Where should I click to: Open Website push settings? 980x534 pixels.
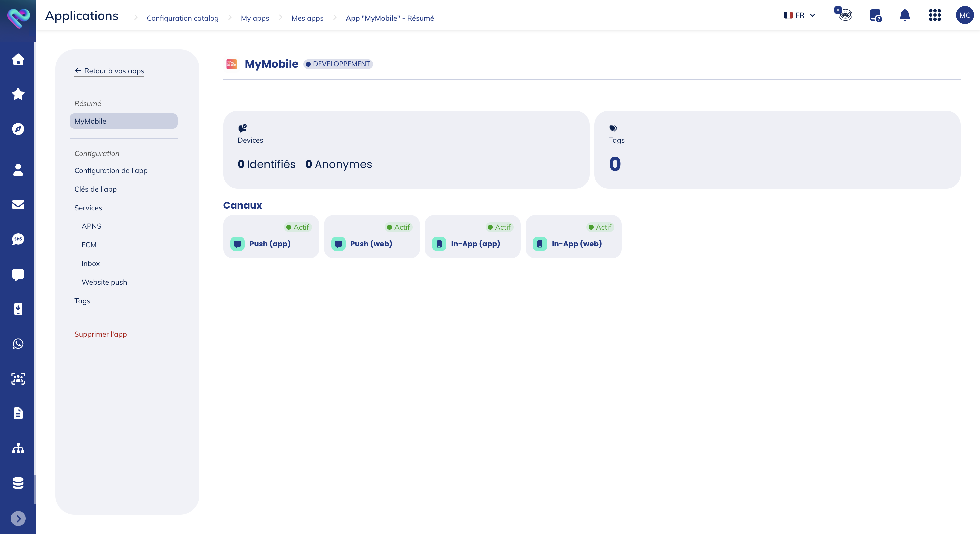(x=104, y=282)
